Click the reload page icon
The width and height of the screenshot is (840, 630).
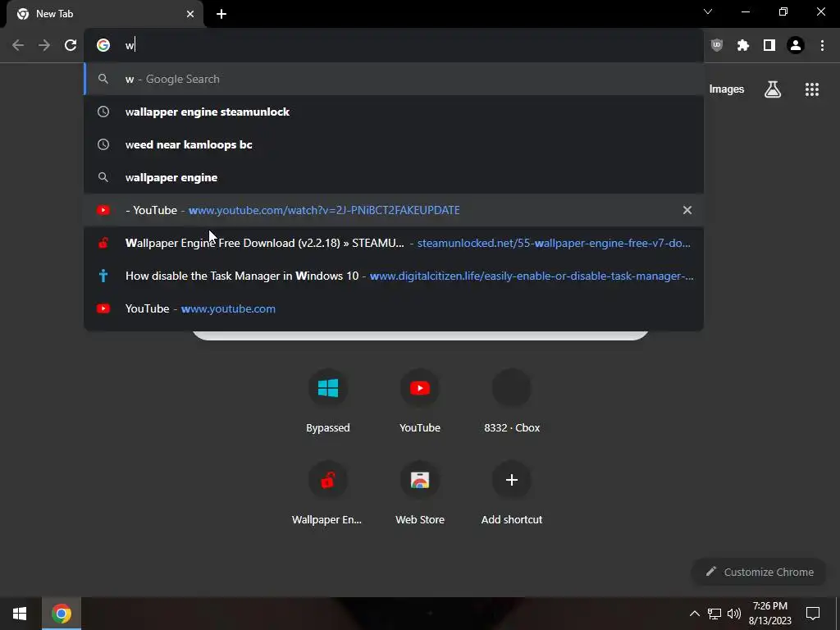click(x=71, y=45)
